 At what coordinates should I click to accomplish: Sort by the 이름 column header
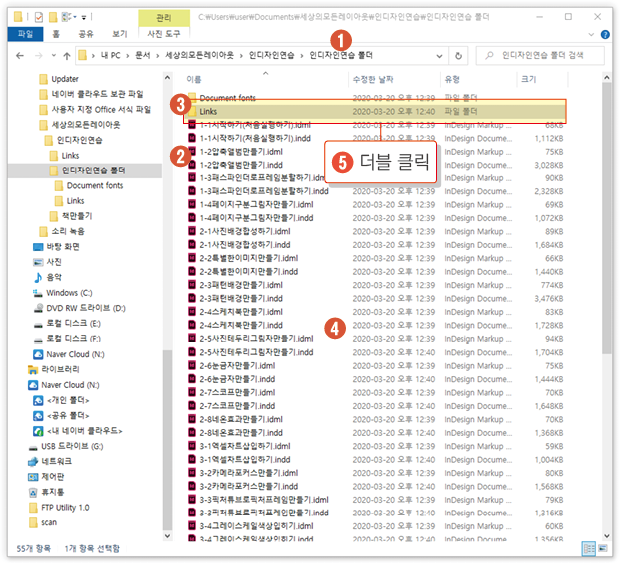pos(194,79)
